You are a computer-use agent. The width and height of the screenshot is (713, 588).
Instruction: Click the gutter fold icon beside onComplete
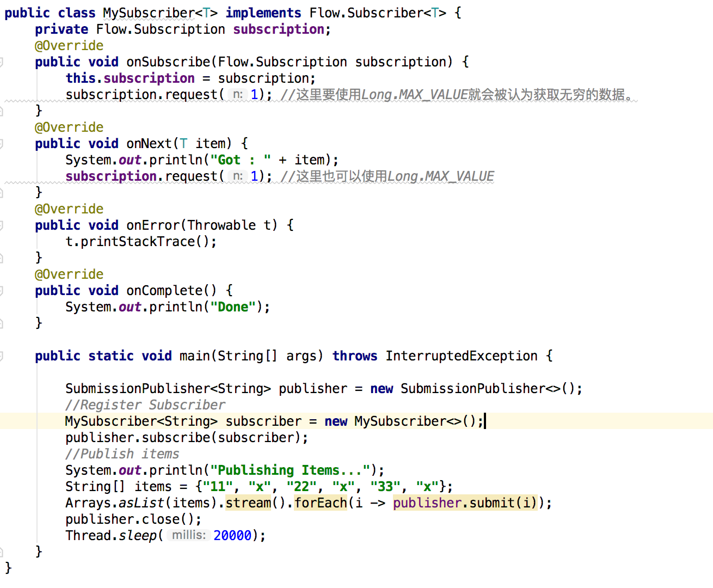tap(2, 290)
